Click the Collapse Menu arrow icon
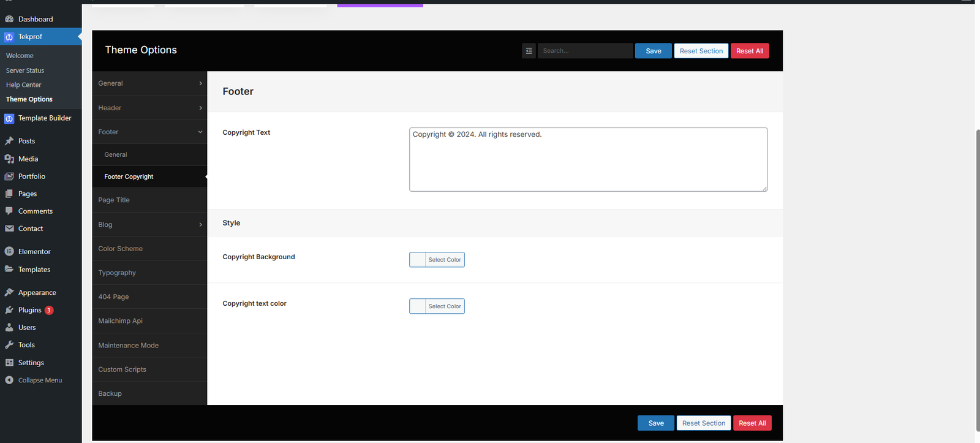The width and height of the screenshot is (980, 443). (9, 380)
